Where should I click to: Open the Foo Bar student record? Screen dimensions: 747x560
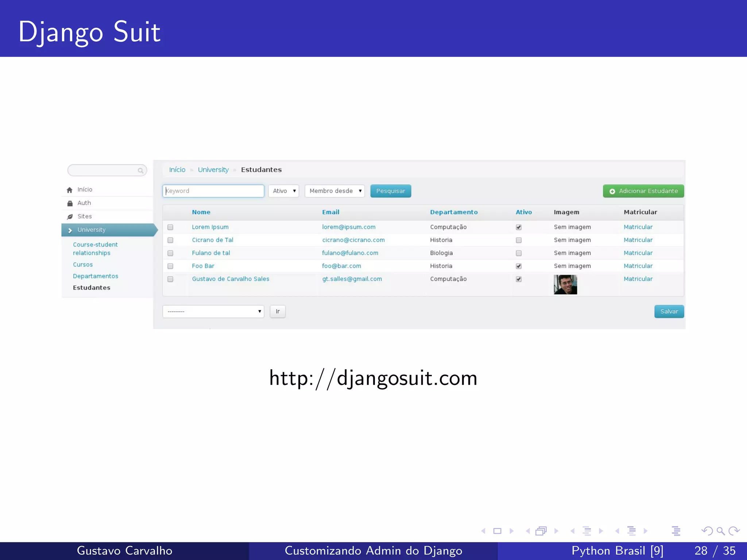click(x=203, y=266)
